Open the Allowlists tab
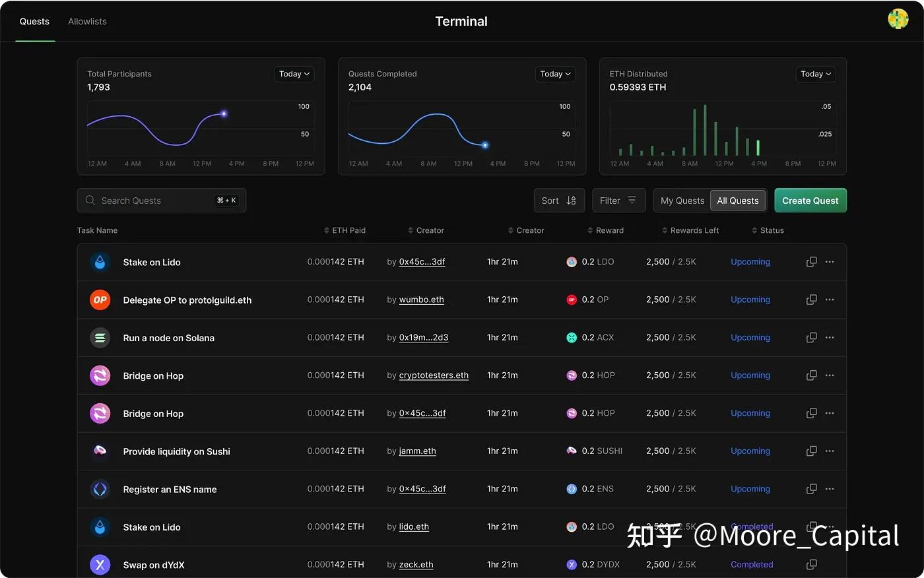 87,21
